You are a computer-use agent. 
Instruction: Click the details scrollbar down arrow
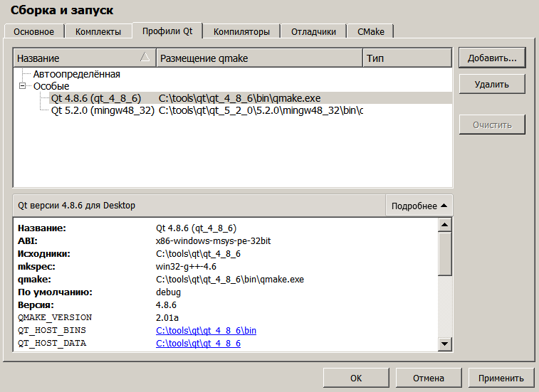(444, 344)
